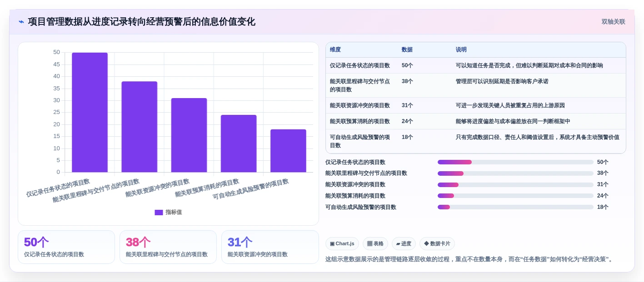This screenshot has width=644, height=282.
Task: Click the chart bar for 能关联预算消耗的项目数
Action: tap(239, 143)
